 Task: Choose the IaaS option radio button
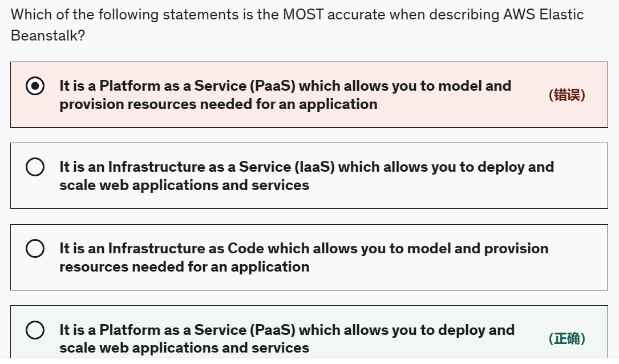35,167
